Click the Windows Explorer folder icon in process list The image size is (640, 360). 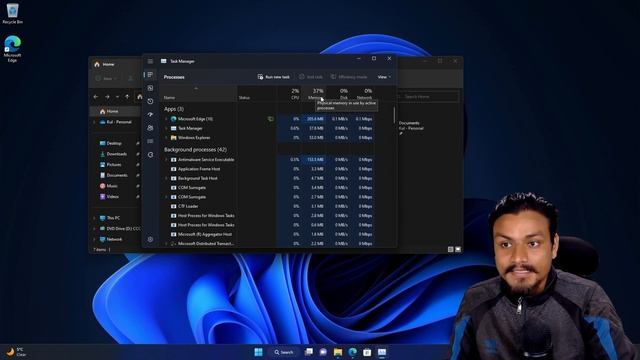coord(173,138)
